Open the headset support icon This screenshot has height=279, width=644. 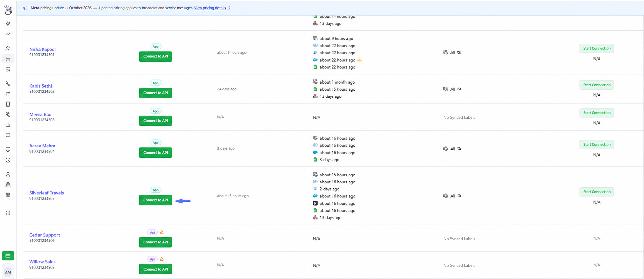point(8,213)
